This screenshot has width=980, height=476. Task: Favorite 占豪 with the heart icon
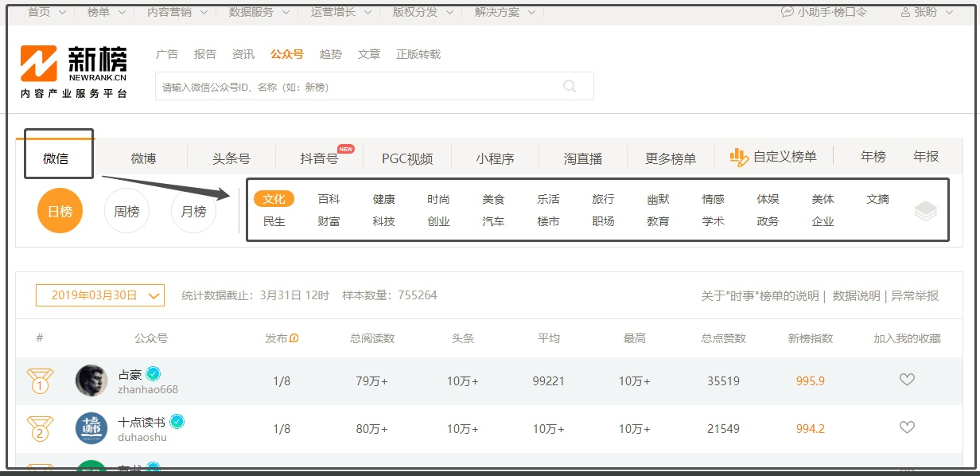coord(907,380)
